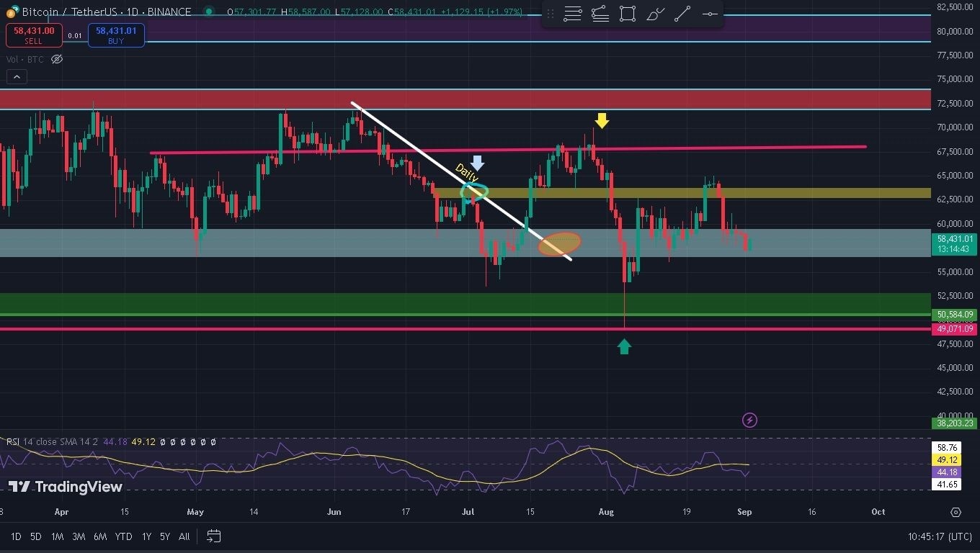The width and height of the screenshot is (980, 553).
Task: Click the 70,000.00 price axis value
Action: [x=955, y=127]
